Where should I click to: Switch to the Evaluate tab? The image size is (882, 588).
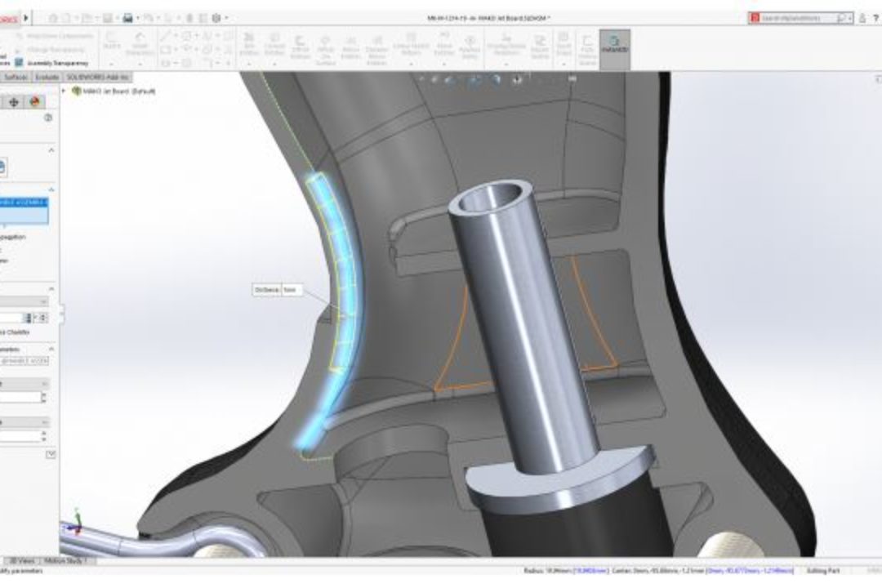tap(47, 77)
